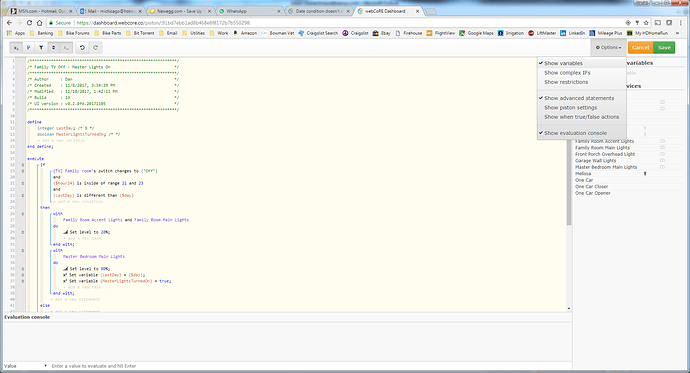Click the up-down arrows toolbar icon
Viewport: 690px width, 373px height.
(x=53, y=48)
